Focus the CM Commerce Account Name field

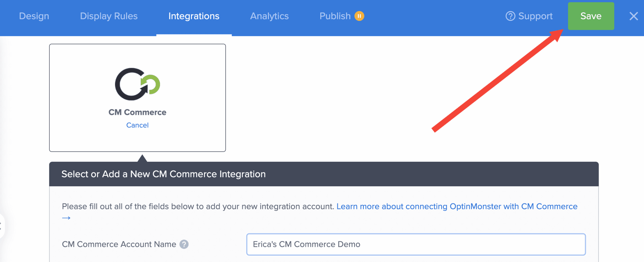coord(416,244)
